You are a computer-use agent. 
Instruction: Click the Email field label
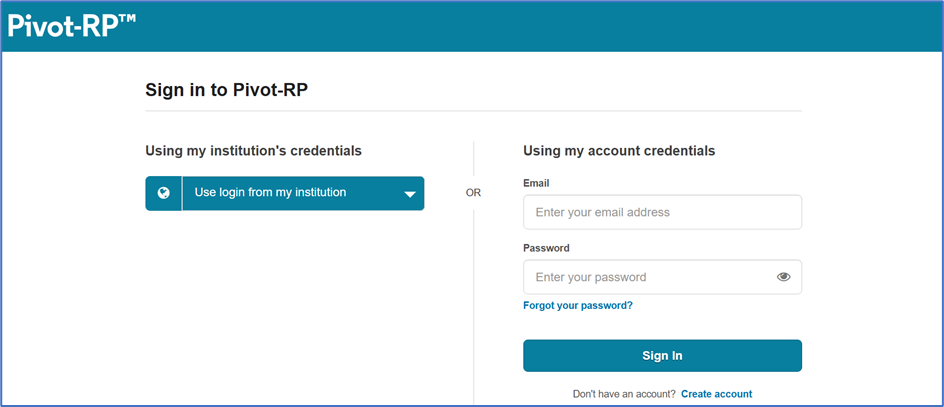536,183
